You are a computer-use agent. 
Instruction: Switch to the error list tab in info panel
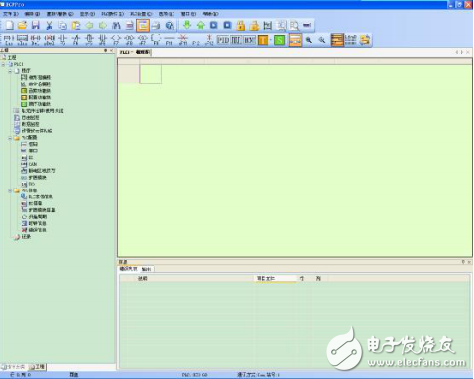[x=129, y=269]
